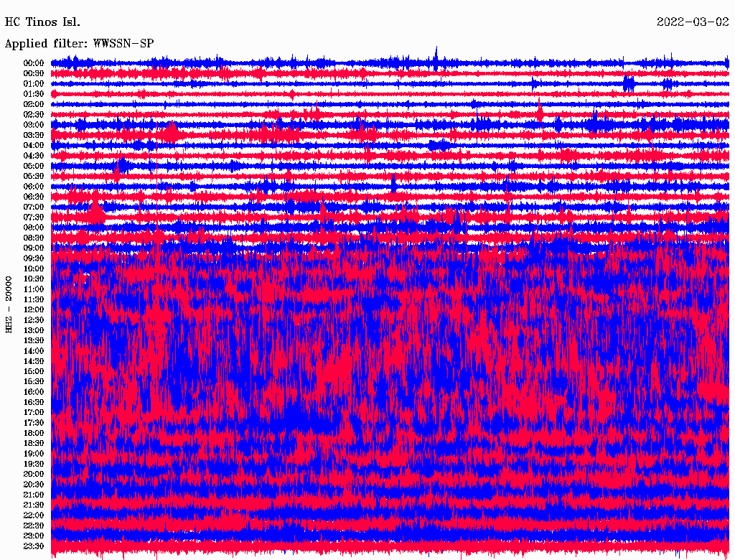Image resolution: width=735 pixels, height=560 pixels.
Task: Select the 20:00 time label
Action: coord(34,474)
